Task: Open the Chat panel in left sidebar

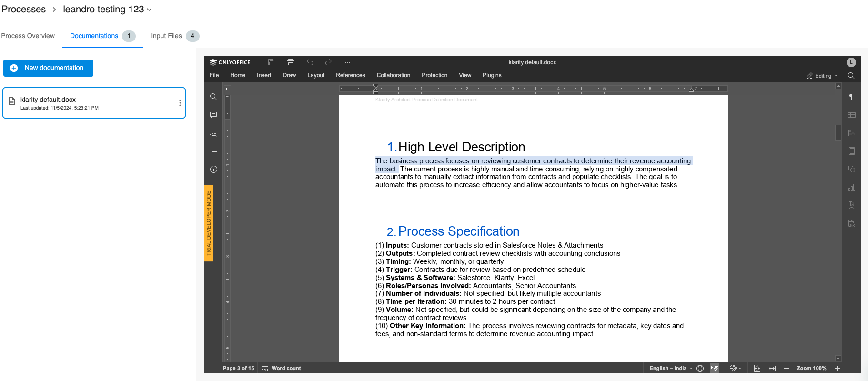Action: coord(213,133)
